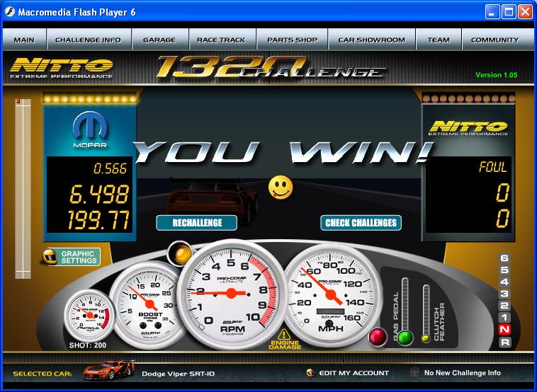Click the smiley face icon
Viewport: 537px width, 392px height.
click(x=281, y=188)
